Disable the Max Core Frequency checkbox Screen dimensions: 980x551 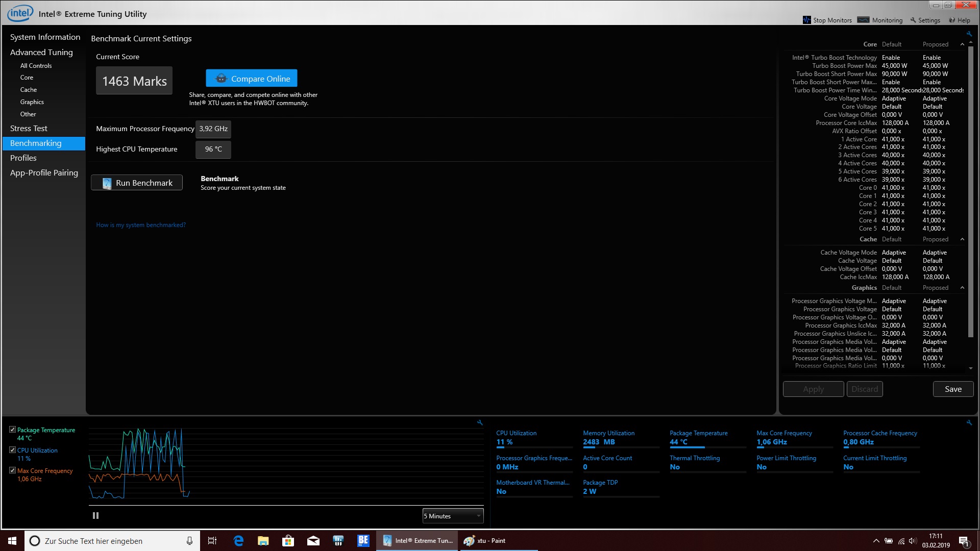(x=13, y=470)
